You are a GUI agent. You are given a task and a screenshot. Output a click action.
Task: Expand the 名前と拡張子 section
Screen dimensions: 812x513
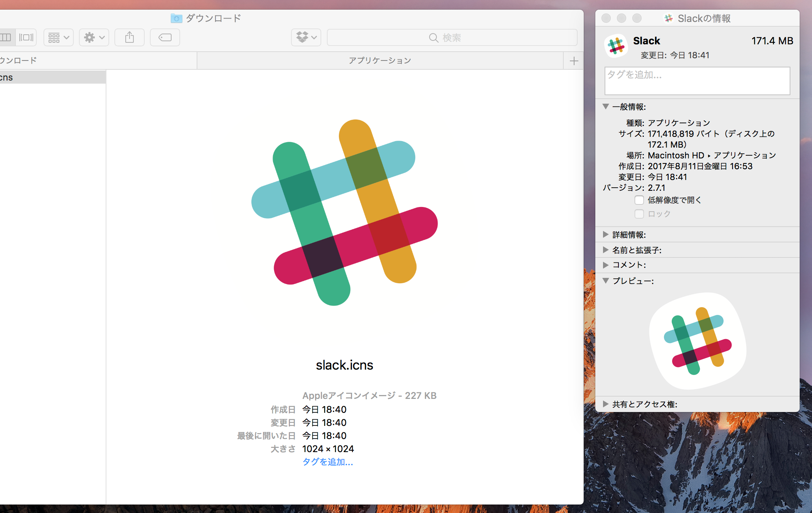(x=606, y=250)
